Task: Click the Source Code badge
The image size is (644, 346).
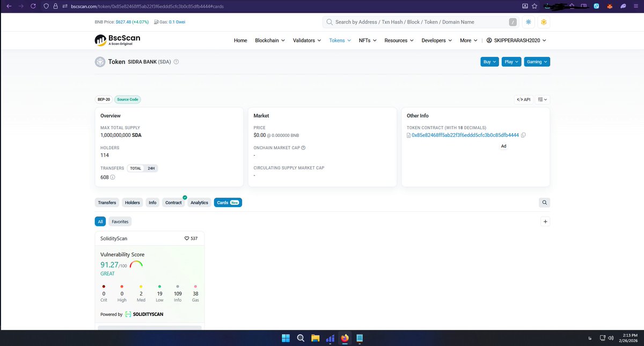Action: (x=128, y=99)
